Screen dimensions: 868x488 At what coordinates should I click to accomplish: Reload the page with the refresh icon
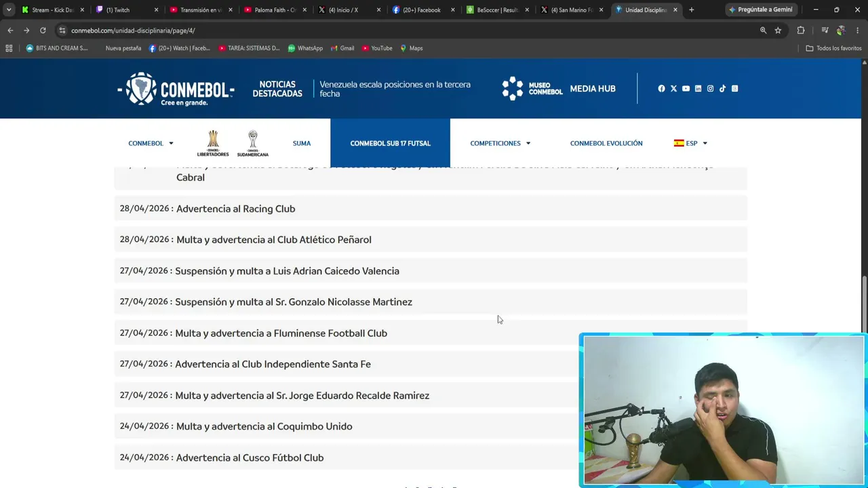click(43, 30)
